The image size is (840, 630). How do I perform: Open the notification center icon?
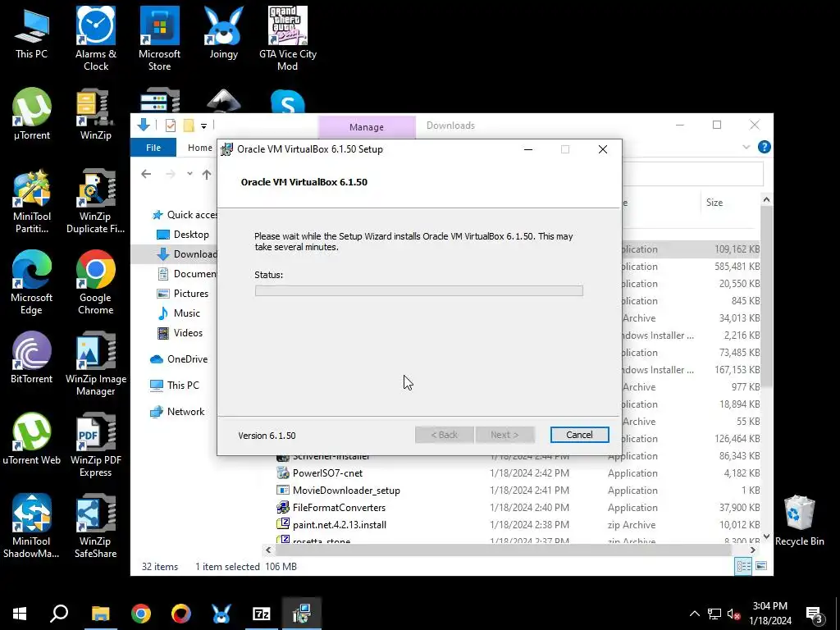point(815,614)
